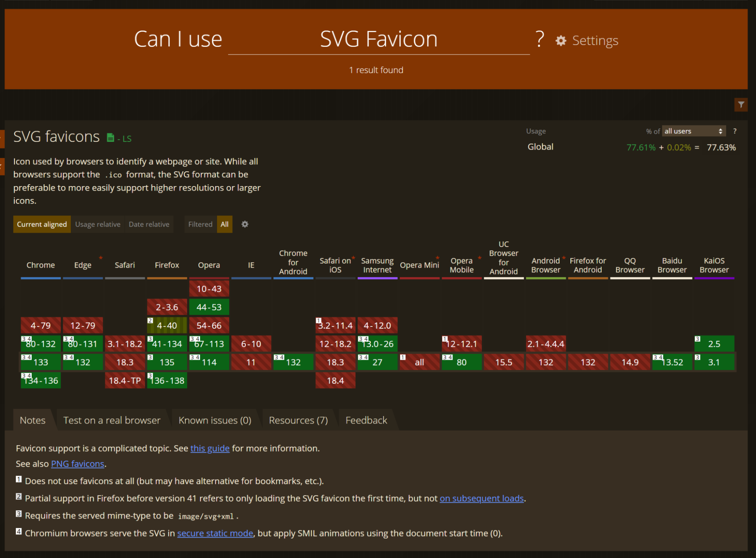The width and height of the screenshot is (756, 558).
Task: Open Known issues (0) tab
Action: coord(215,420)
